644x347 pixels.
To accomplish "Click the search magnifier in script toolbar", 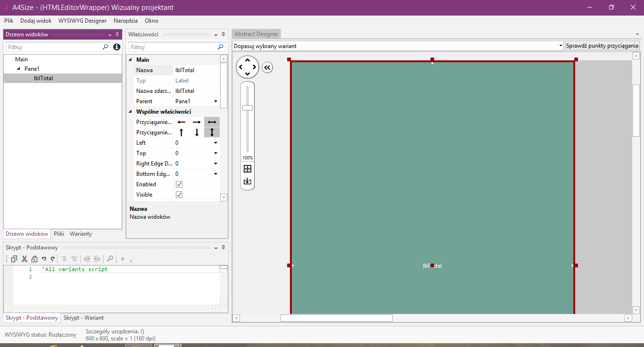I will (x=110, y=259).
